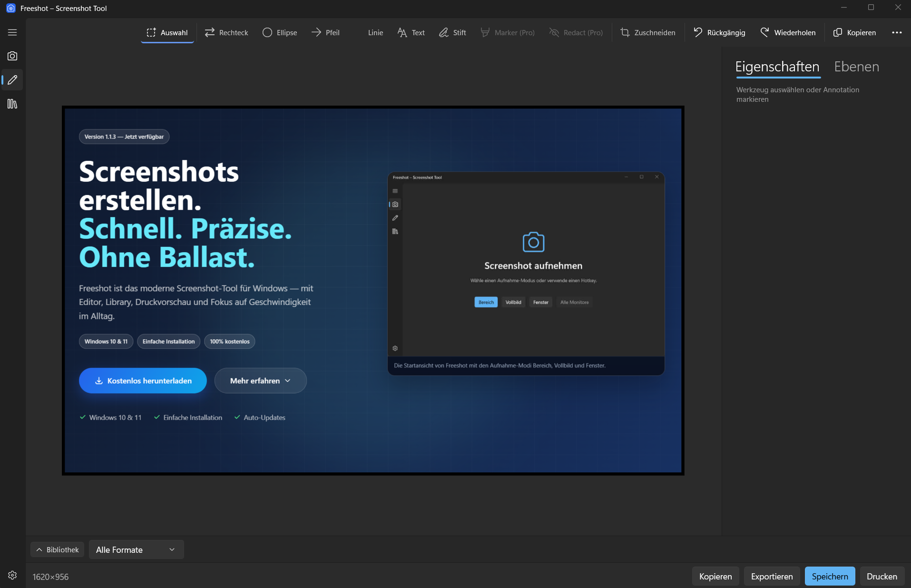The image size is (911, 588).
Task: Switch to the camera capture view
Action: pyautogui.click(x=12, y=56)
